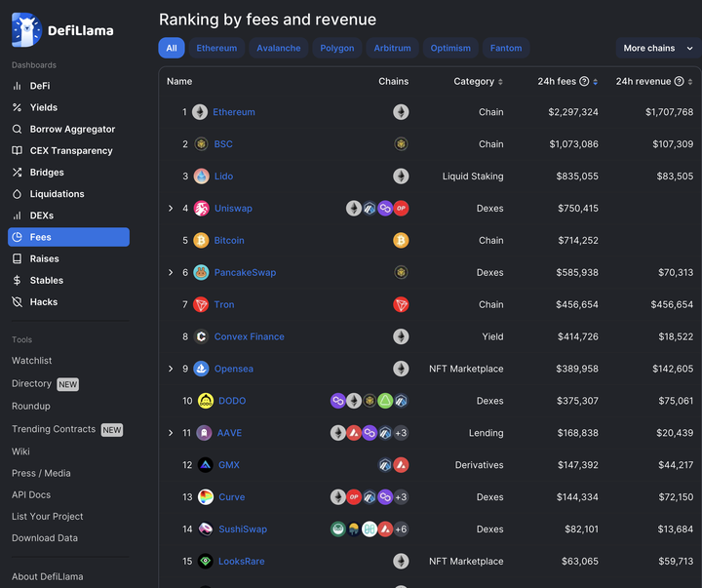Click the DODO yellow logo
The width and height of the screenshot is (702, 588).
206,401
